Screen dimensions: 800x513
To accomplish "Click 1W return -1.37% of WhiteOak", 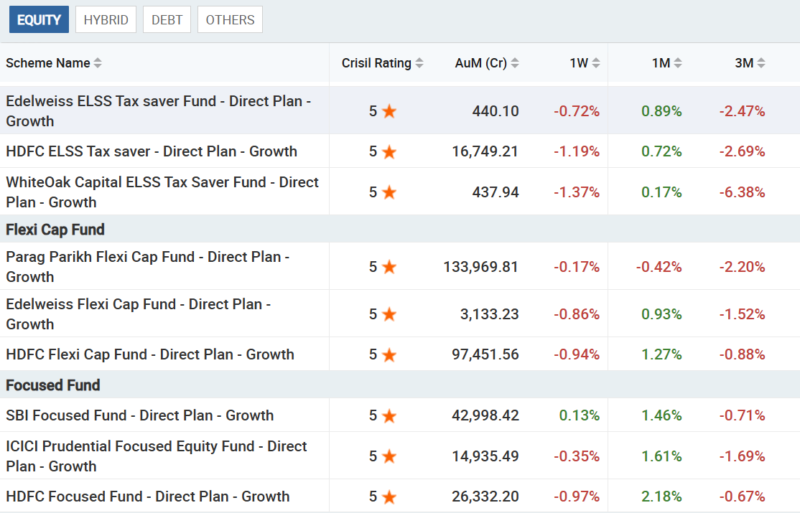I will [x=577, y=192].
